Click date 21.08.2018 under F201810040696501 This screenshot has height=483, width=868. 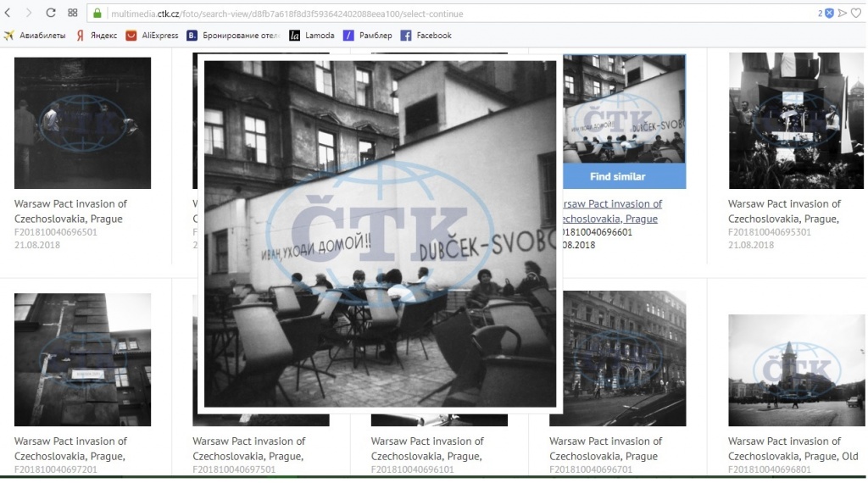pos(37,245)
